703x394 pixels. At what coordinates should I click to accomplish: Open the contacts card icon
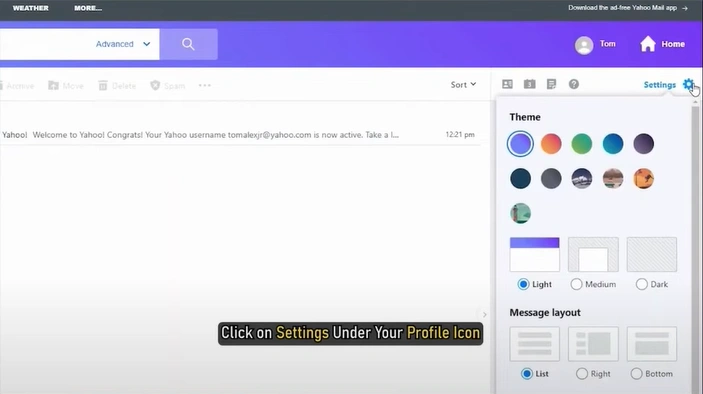(x=507, y=84)
